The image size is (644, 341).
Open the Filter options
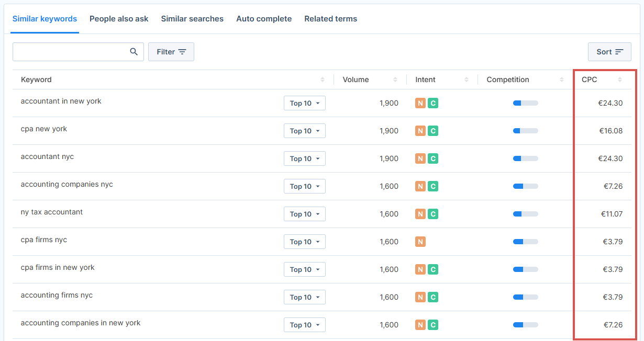(171, 52)
